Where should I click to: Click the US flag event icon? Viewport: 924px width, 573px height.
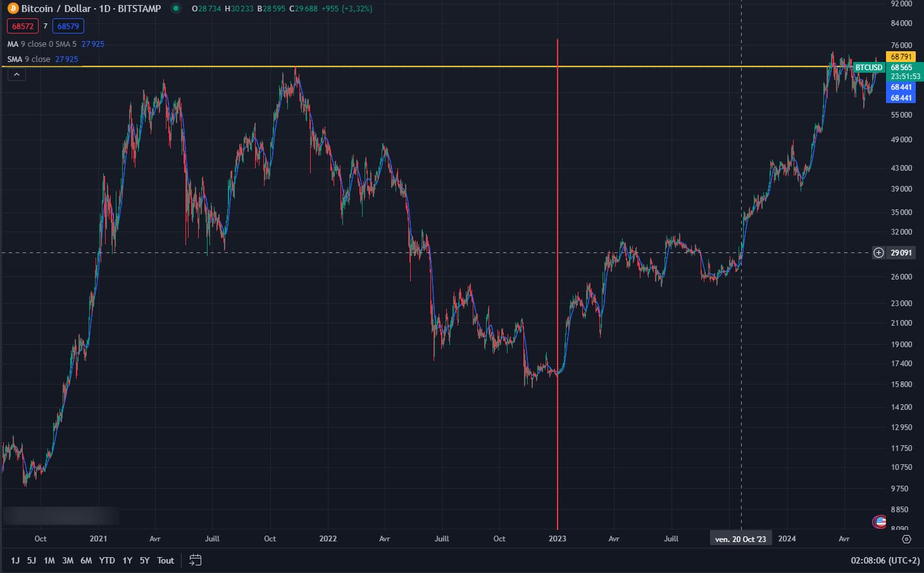tap(879, 522)
